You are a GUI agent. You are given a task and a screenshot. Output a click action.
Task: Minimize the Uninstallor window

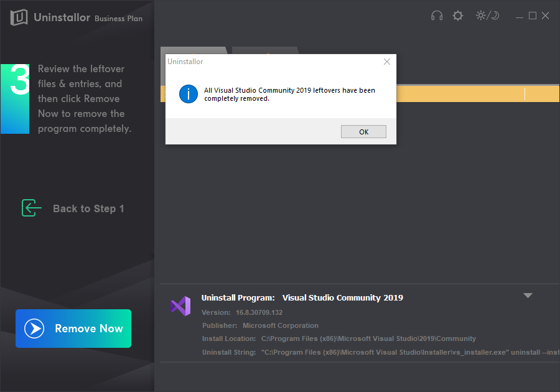click(x=520, y=16)
